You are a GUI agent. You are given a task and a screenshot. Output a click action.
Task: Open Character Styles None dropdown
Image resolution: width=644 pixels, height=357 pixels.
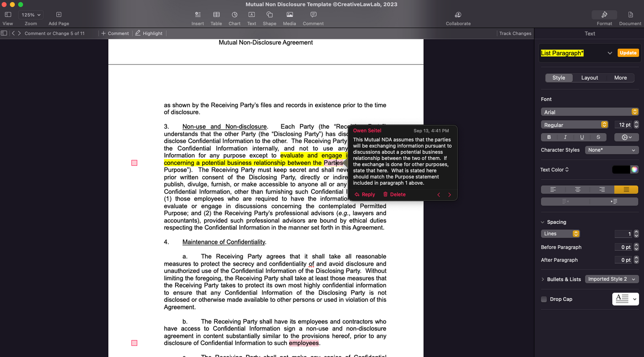(611, 150)
